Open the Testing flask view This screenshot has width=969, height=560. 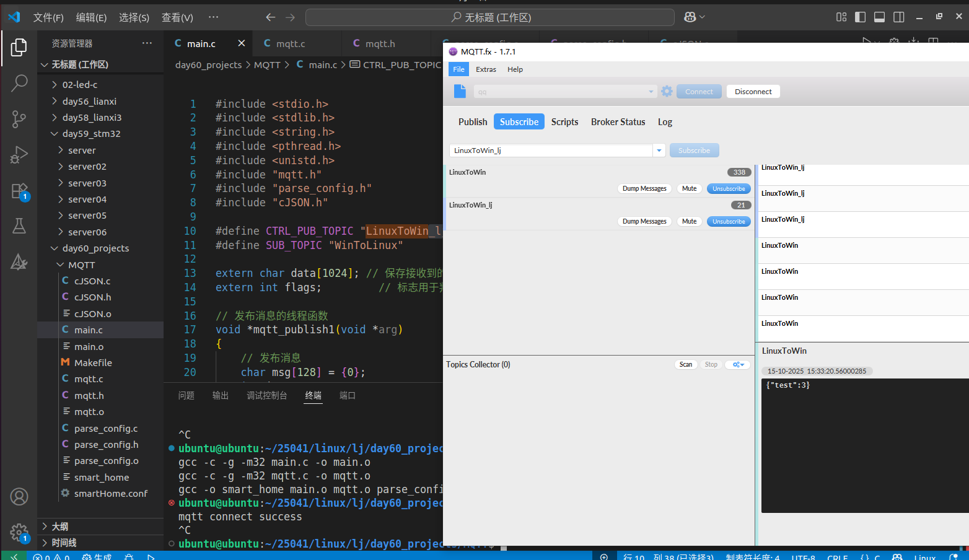(19, 226)
